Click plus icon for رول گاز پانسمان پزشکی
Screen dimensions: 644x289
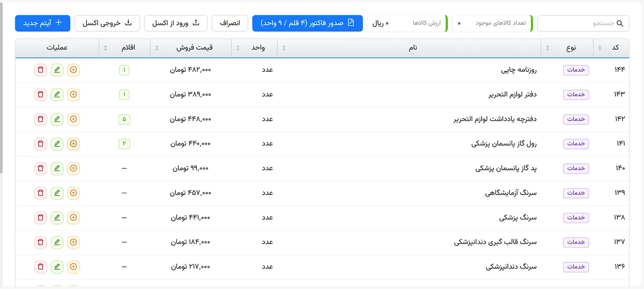(74, 144)
